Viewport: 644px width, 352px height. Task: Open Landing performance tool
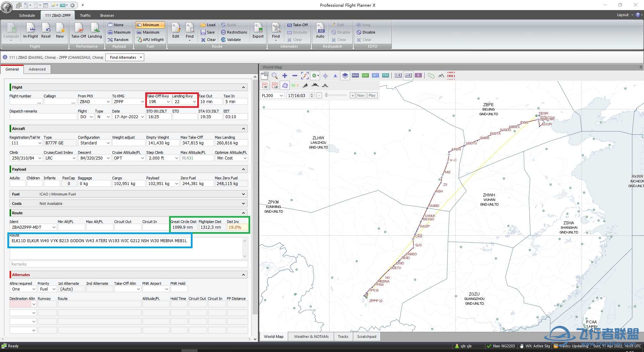pos(95,31)
